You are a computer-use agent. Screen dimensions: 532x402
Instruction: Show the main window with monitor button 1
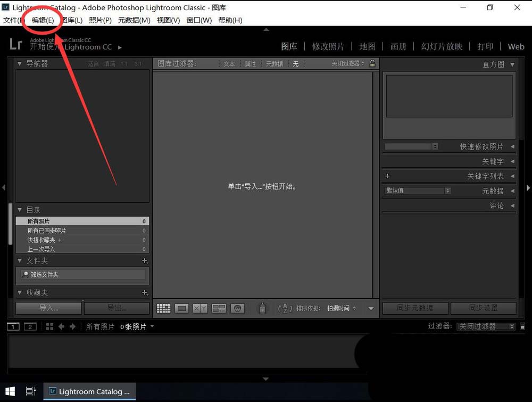[x=13, y=326]
